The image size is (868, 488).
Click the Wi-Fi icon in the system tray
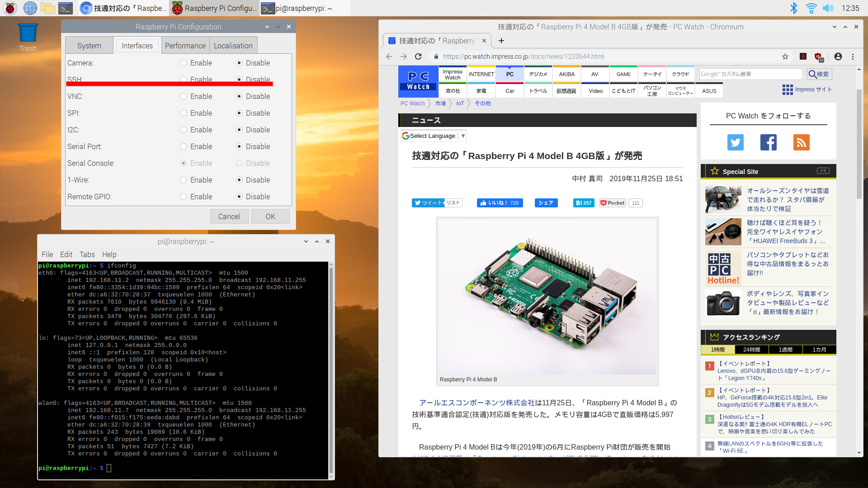[x=811, y=8]
